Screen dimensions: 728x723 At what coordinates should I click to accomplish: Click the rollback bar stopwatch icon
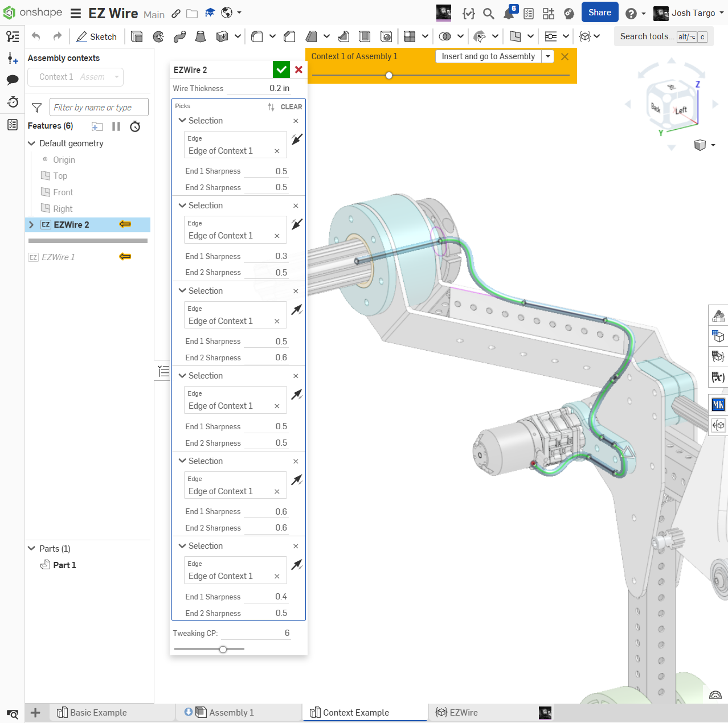[x=135, y=126]
